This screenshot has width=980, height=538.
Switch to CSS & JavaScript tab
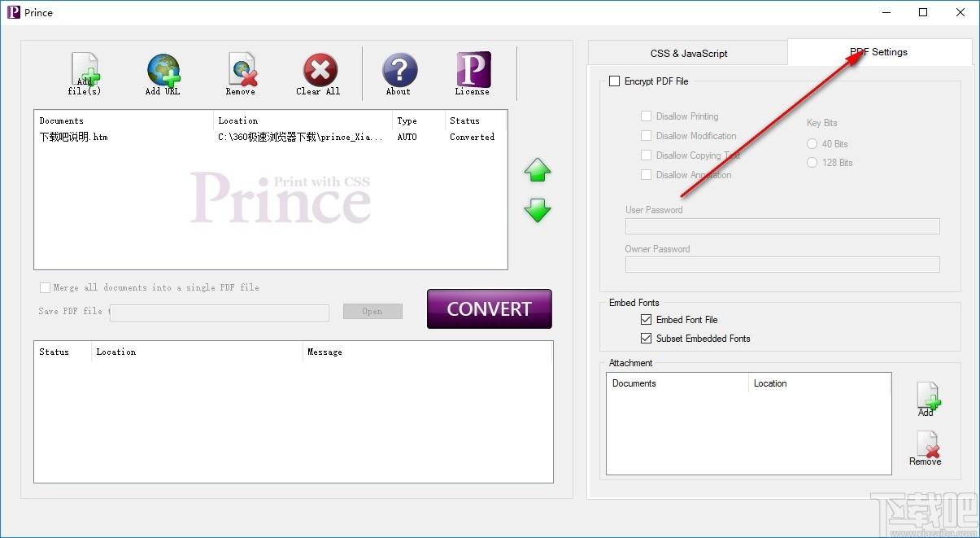coord(688,54)
